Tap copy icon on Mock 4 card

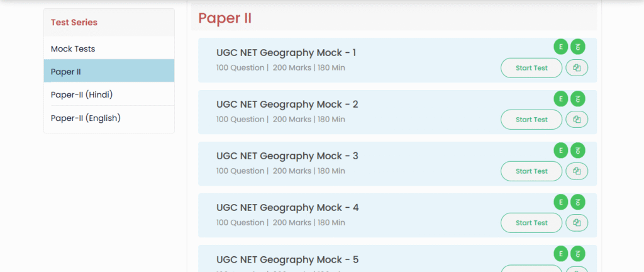point(577,223)
